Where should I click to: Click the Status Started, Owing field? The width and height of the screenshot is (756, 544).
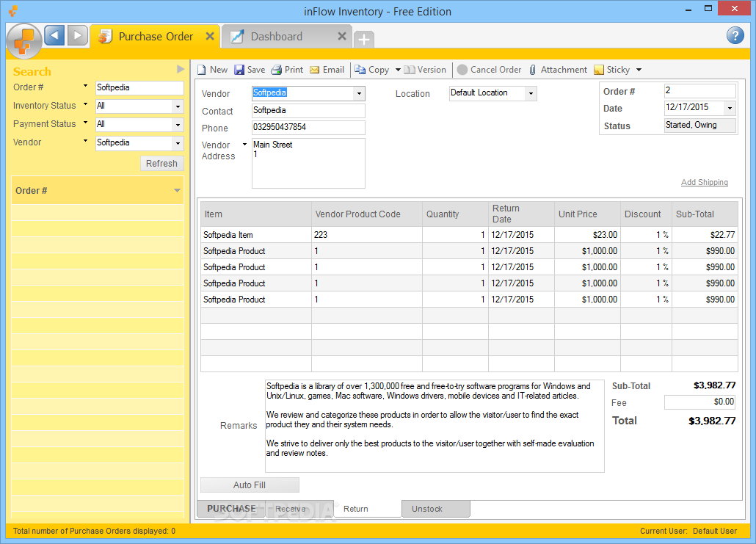[x=699, y=126]
